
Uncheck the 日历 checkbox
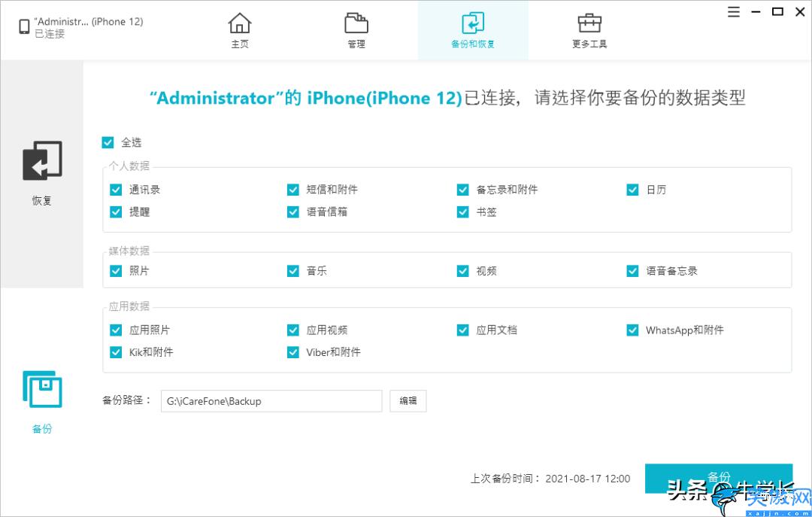(633, 190)
